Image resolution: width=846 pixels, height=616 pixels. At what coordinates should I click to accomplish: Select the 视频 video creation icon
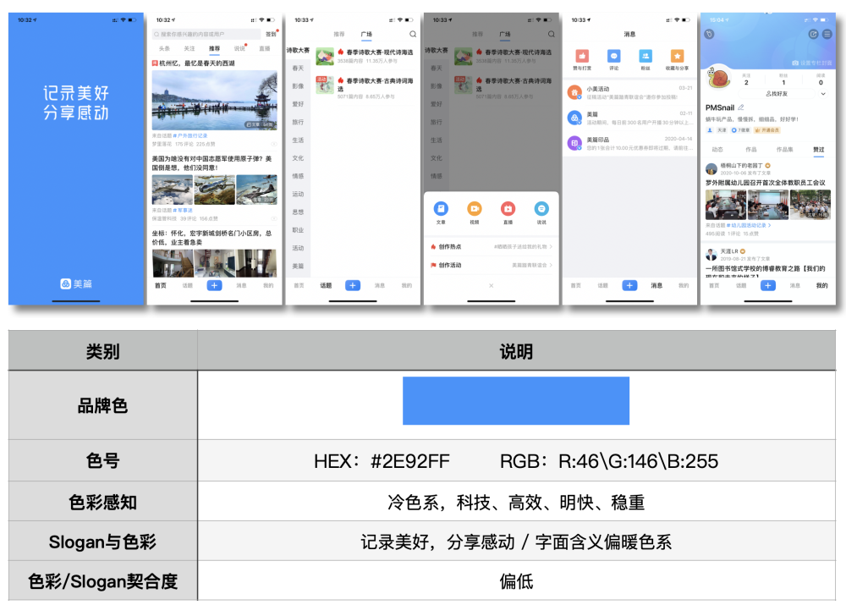(475, 208)
